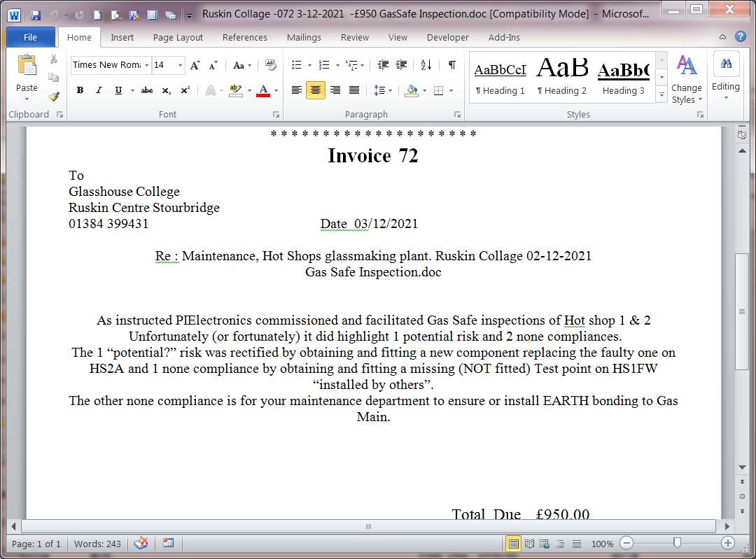The width and height of the screenshot is (756, 559).
Task: Switch to the Developer tab
Action: tap(447, 37)
